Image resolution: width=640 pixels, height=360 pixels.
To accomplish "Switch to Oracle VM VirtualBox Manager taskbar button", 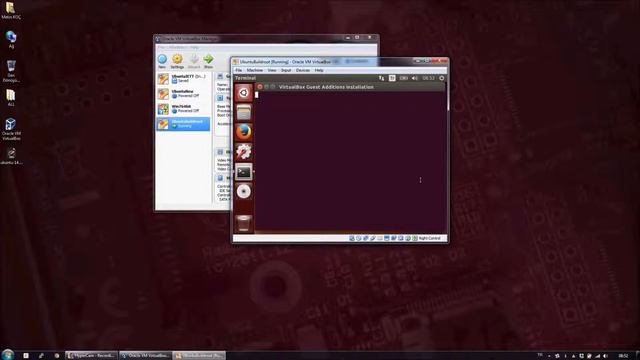I will pos(145,356).
